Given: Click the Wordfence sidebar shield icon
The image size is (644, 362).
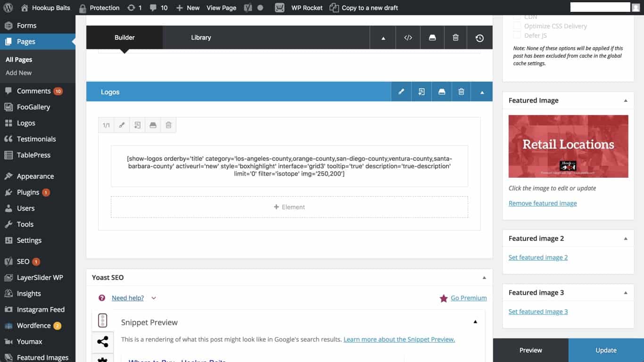Looking at the screenshot, I should (x=8, y=326).
